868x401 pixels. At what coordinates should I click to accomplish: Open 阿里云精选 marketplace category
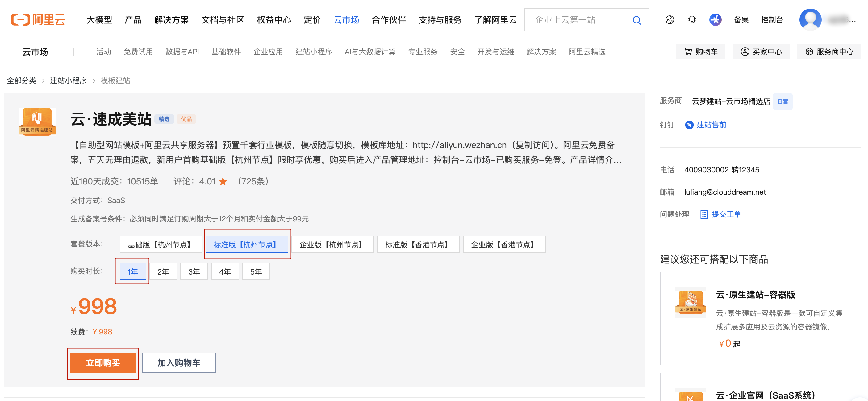587,52
